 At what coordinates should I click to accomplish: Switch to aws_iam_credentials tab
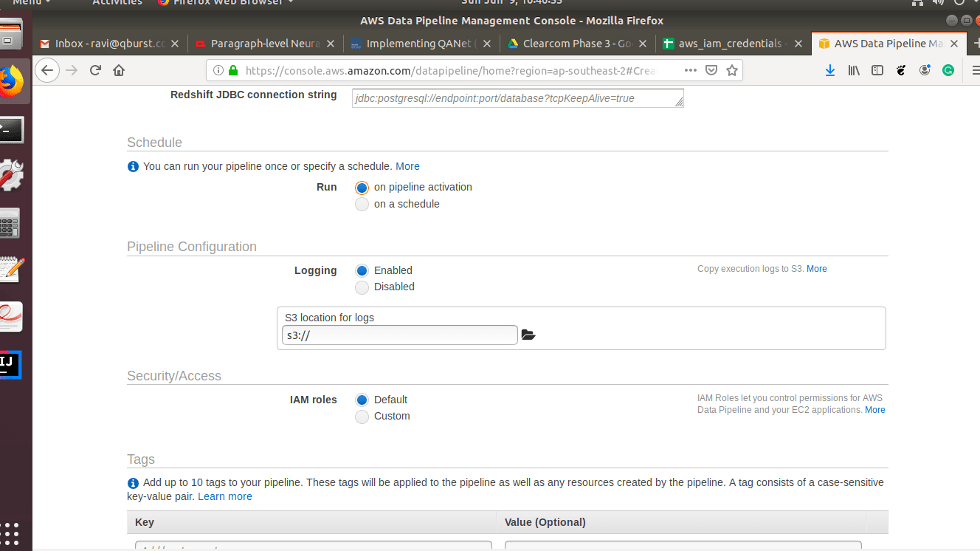point(733,44)
